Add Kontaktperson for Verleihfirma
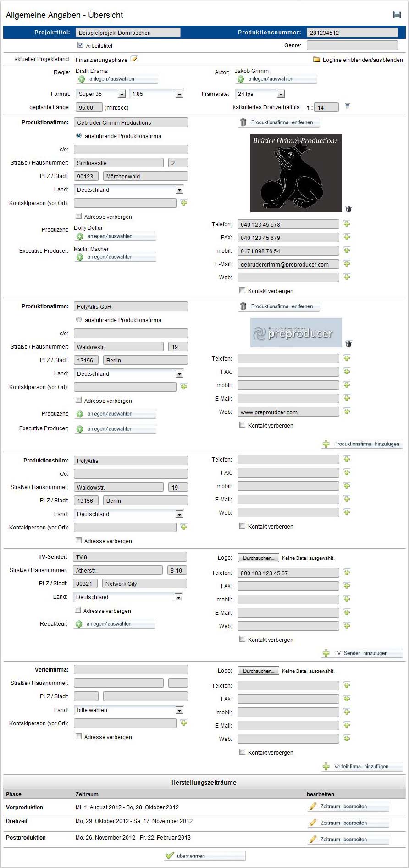 [184, 723]
